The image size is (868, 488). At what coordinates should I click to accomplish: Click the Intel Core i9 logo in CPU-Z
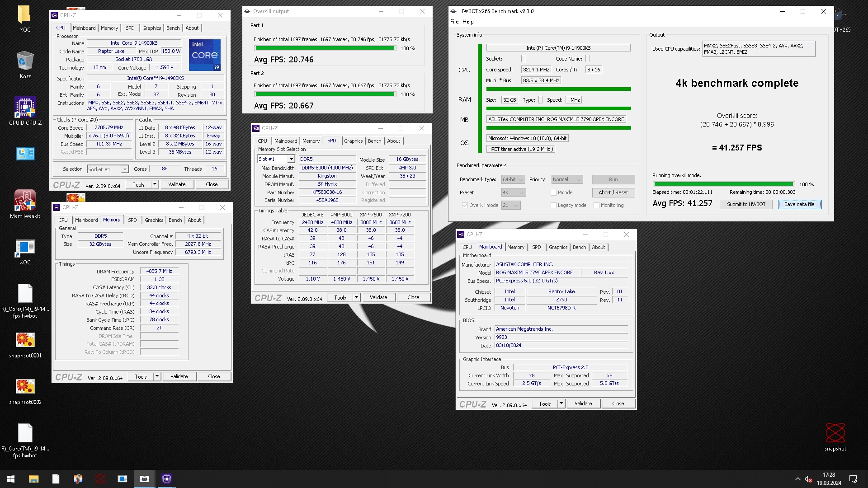point(205,55)
